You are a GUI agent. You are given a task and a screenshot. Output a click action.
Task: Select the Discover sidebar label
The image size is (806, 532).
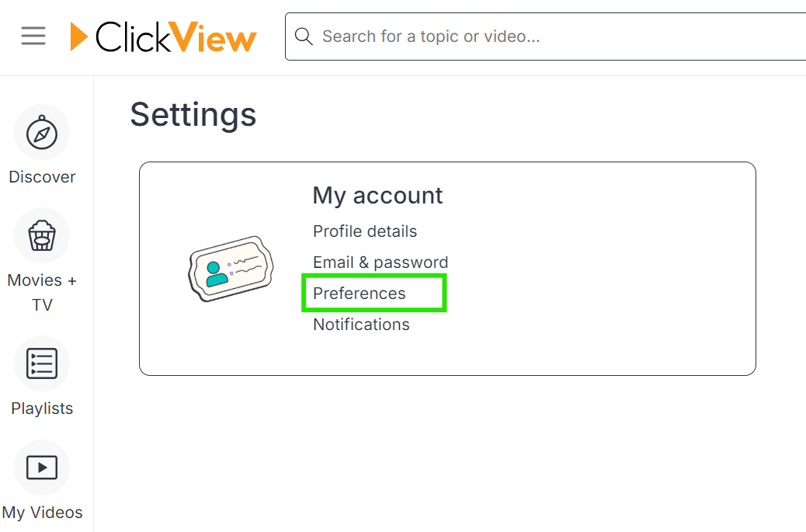(42, 177)
